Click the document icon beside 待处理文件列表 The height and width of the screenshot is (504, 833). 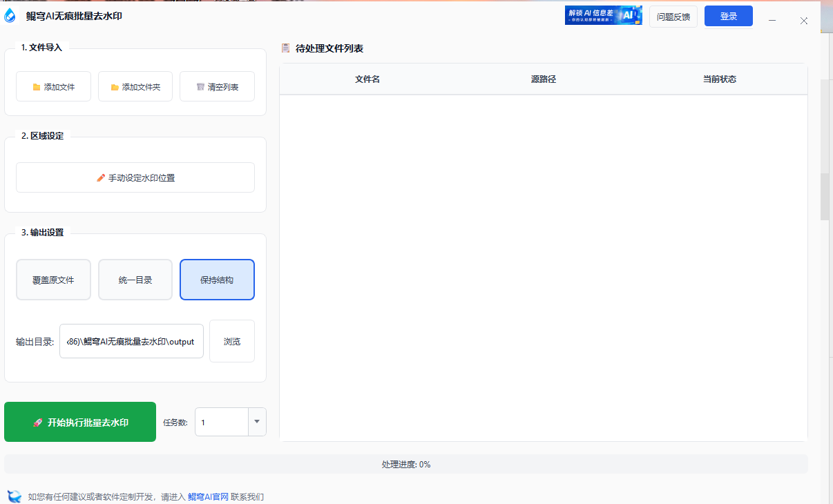pyautogui.click(x=285, y=48)
